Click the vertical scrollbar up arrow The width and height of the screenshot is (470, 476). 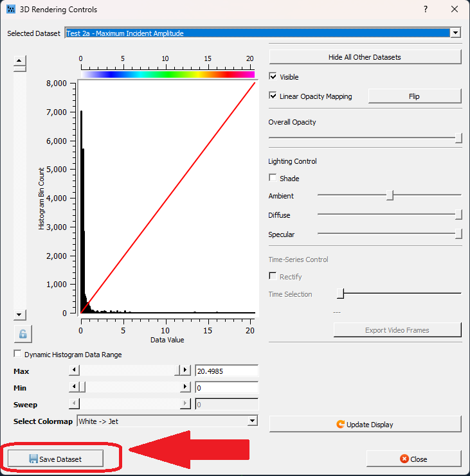pos(20,62)
